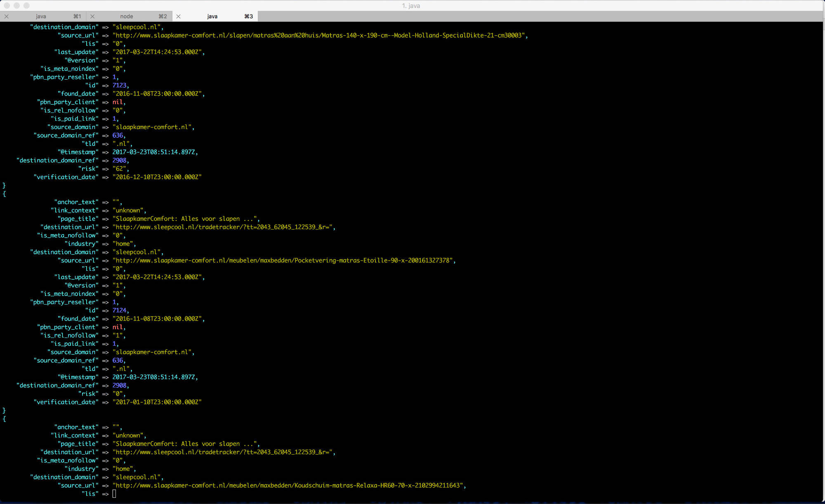Click the closing brace after record 7124
Viewport: 825px width, 504px height.
4,410
